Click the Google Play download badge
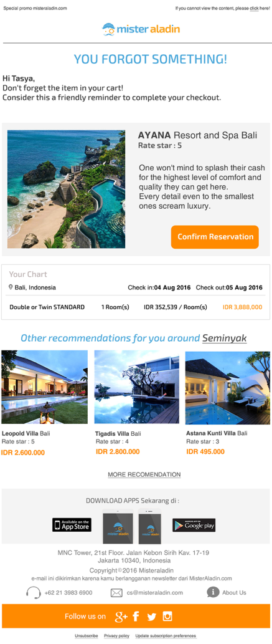Image resolution: width=272 pixels, height=644 pixels. [194, 525]
